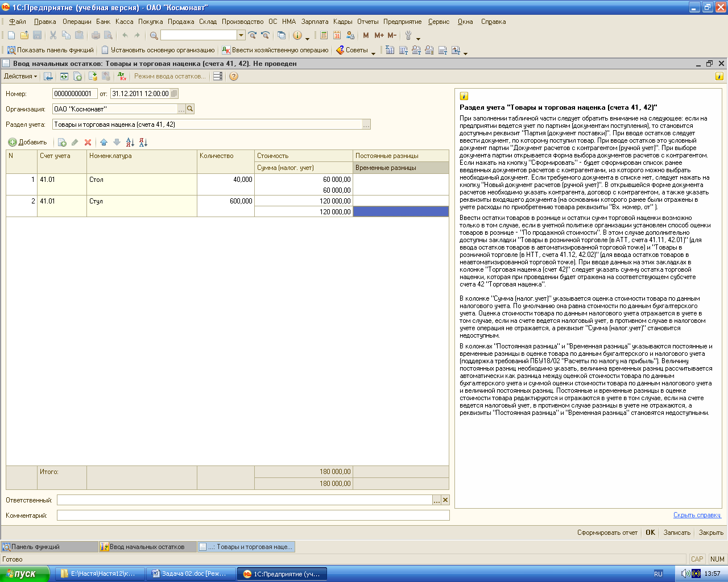Click ellipsis selector for Раздел учета field
728x582 pixels.
366,124
